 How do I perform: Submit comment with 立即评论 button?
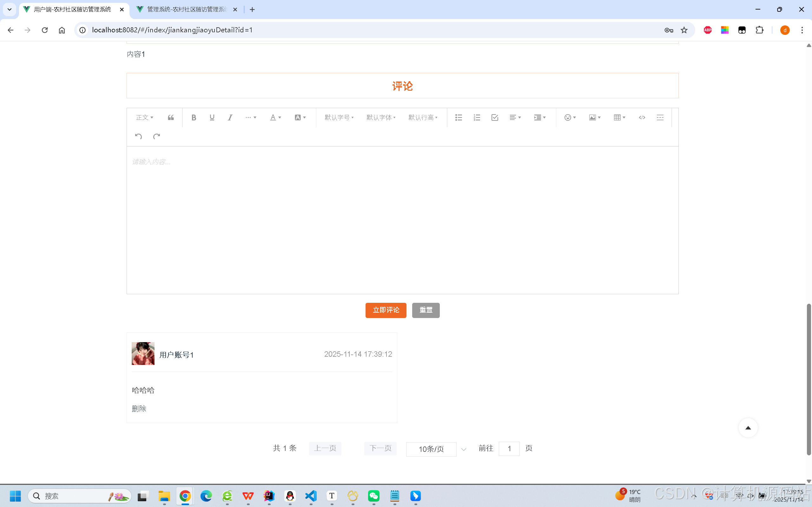tap(386, 310)
